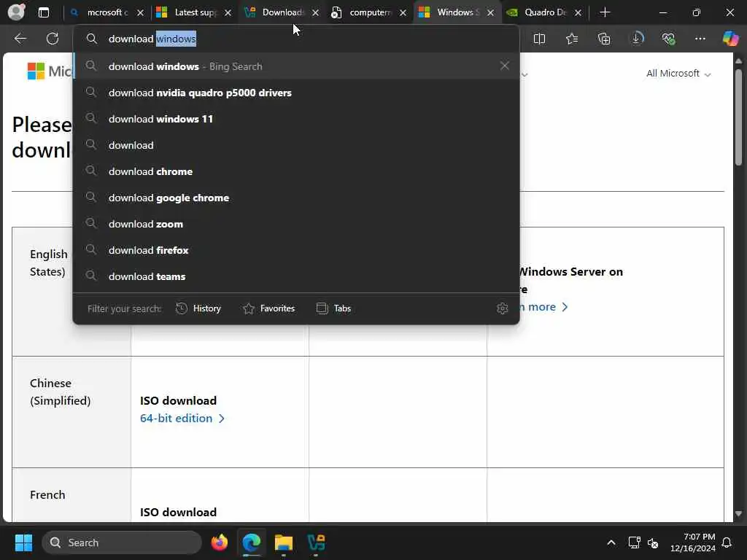Open Microsoft Edge taskbar icon
747x560 pixels.
[252, 542]
